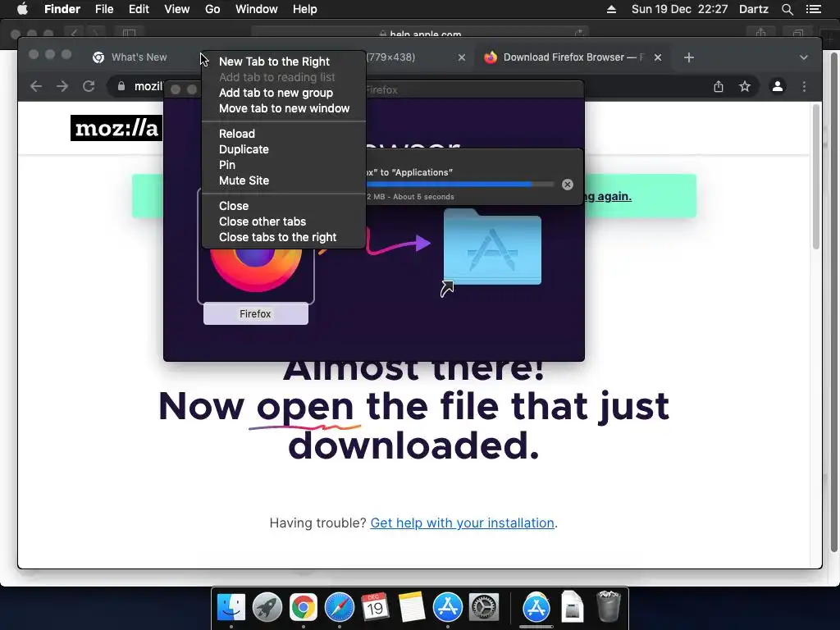Open the Window menu

click(257, 9)
